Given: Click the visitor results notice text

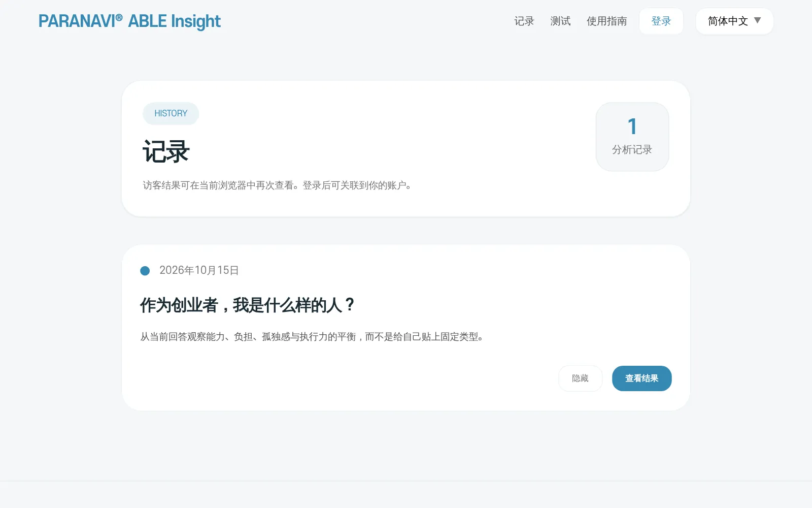Looking at the screenshot, I should pyautogui.click(x=277, y=185).
